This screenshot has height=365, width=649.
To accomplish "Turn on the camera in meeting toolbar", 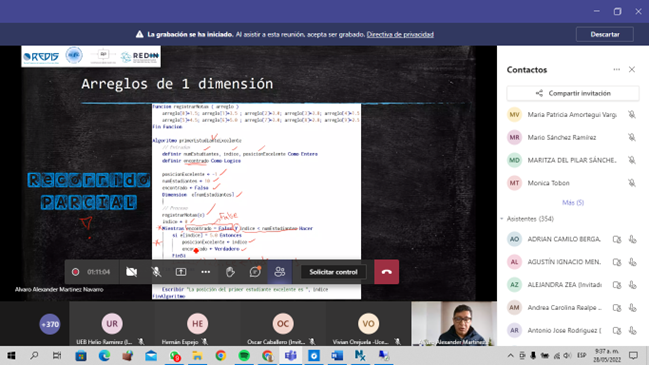I will (132, 272).
